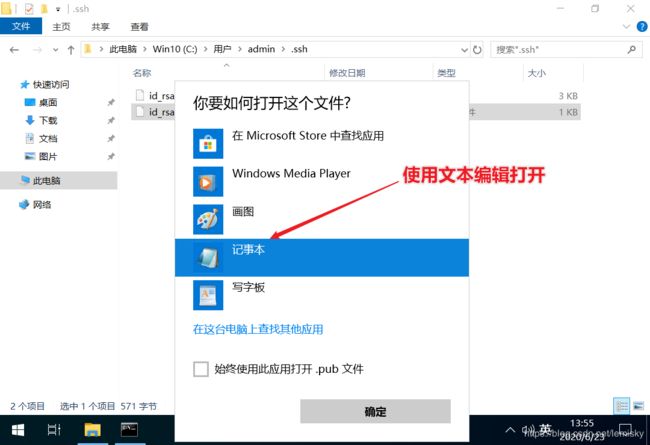Open quick access toolbar customize dropdown
This screenshot has height=445, width=650.
(58, 9)
